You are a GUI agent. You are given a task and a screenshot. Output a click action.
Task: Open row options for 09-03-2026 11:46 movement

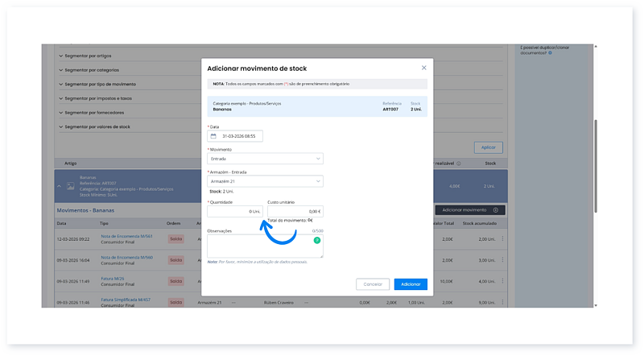tap(502, 303)
